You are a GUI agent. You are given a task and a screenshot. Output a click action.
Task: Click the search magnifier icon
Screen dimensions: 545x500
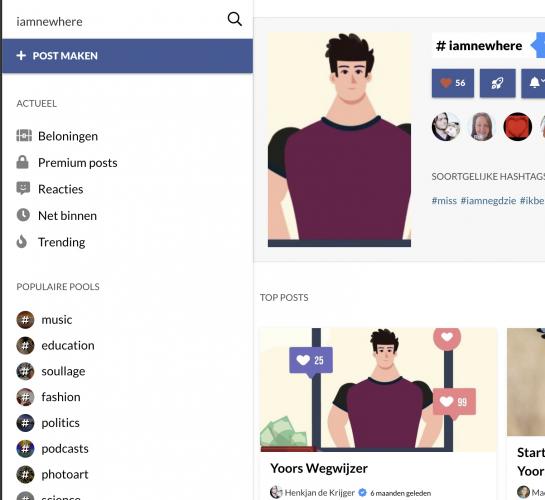(x=235, y=19)
